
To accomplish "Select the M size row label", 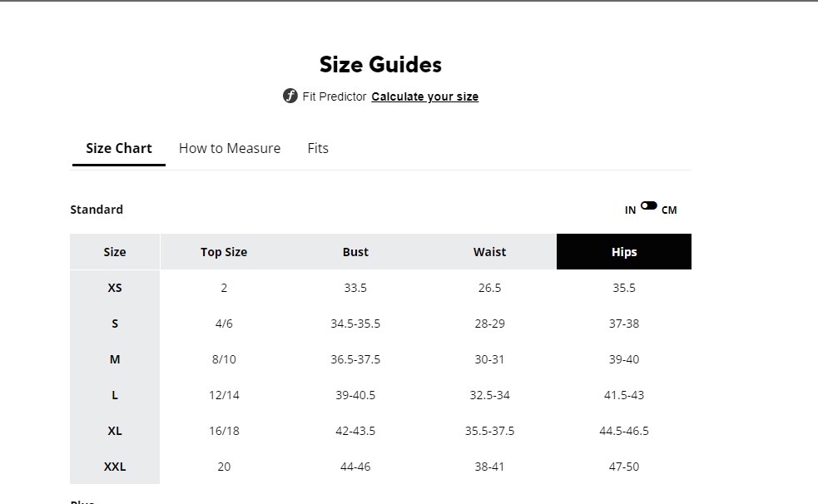I will [x=115, y=359].
